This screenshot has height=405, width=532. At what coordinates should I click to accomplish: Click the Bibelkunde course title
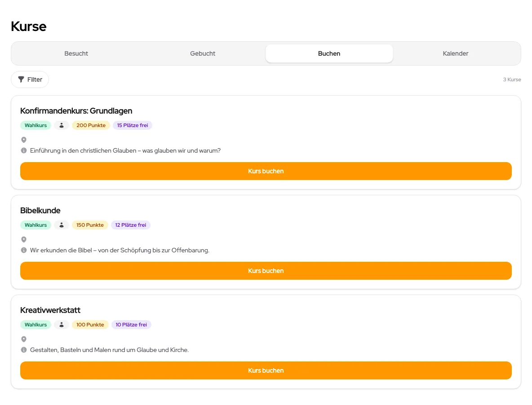(x=40, y=211)
